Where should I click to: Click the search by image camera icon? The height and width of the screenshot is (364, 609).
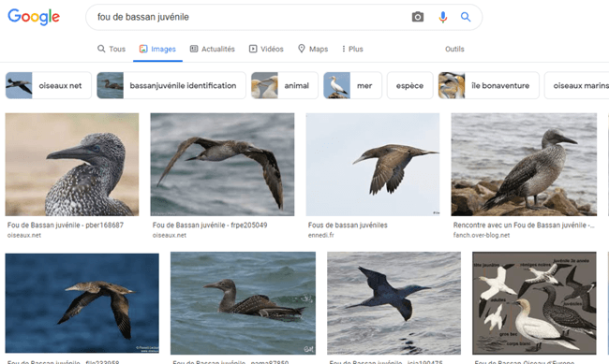click(418, 17)
